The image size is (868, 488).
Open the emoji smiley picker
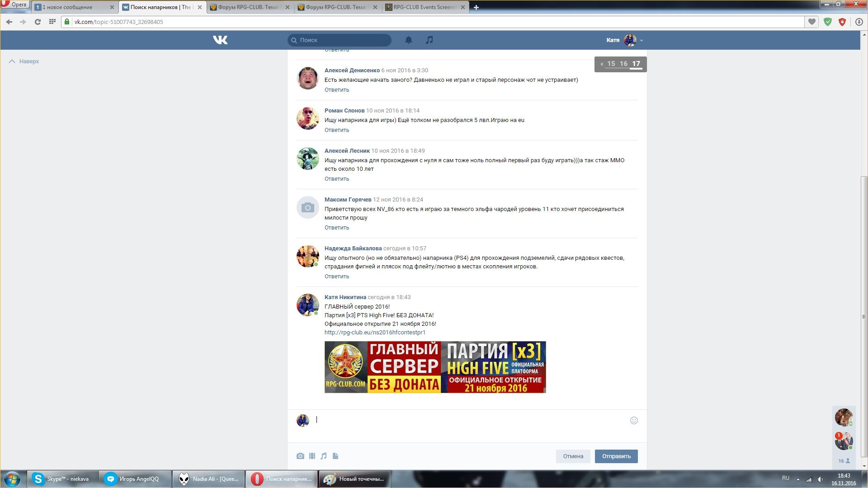point(634,420)
